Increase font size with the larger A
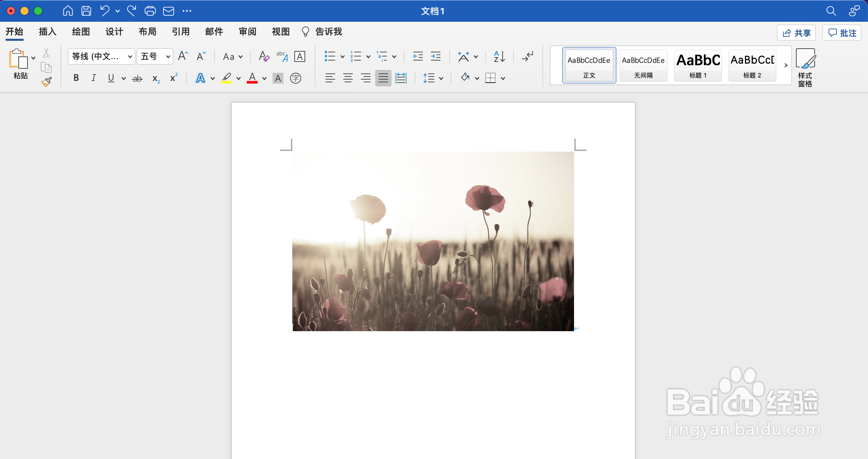The image size is (868, 459). point(183,56)
